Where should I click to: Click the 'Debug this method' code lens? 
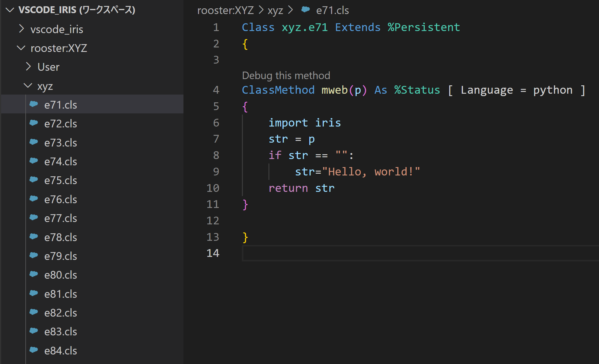286,75
